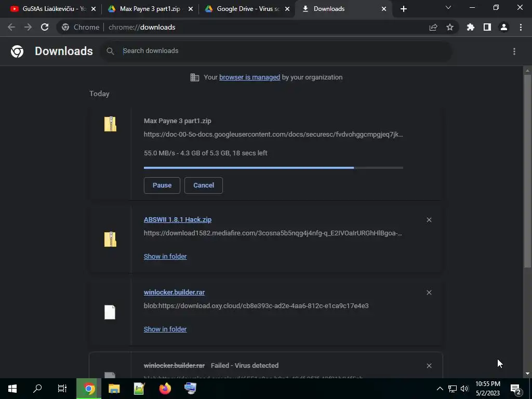Click the managed organization building icon

tap(194, 77)
